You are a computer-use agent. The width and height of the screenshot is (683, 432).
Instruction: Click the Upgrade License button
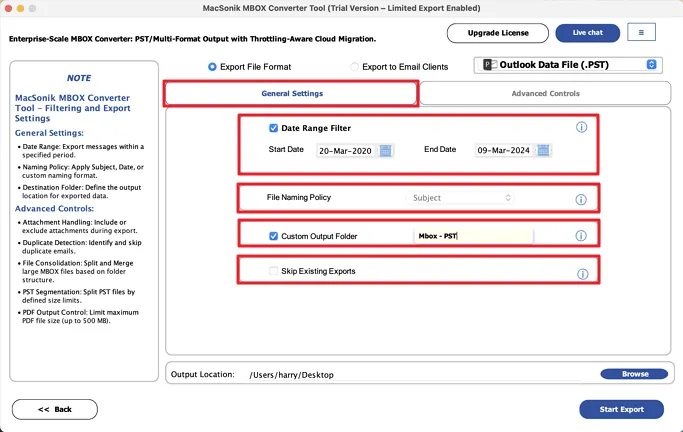point(498,33)
